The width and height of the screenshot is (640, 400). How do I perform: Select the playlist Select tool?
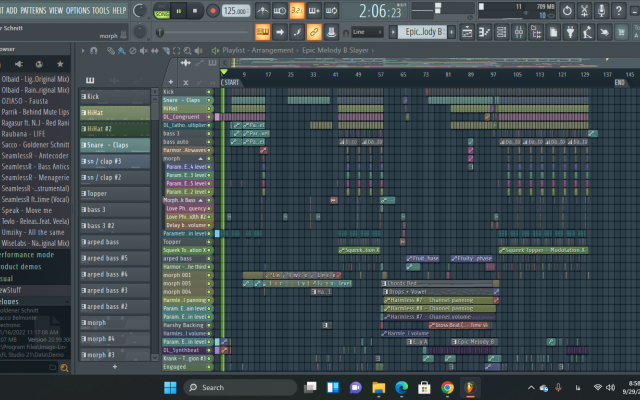point(176,51)
